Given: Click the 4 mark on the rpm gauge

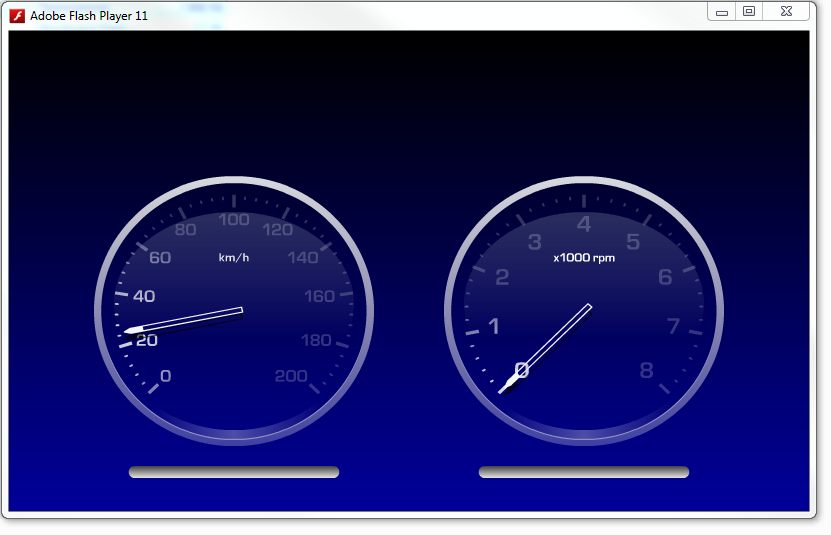Looking at the screenshot, I should (x=584, y=225).
